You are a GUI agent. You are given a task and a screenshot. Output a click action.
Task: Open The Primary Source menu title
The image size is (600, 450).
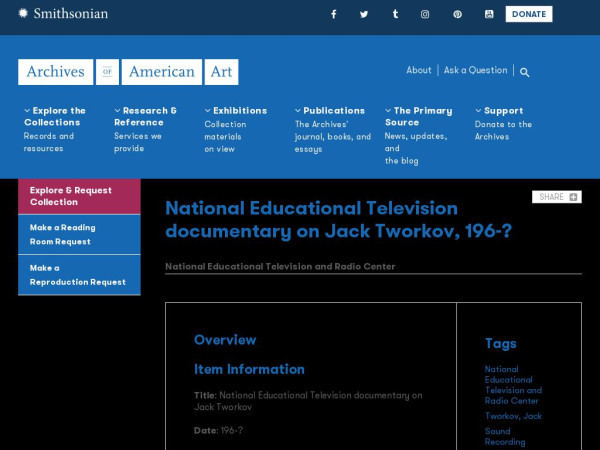pos(419,116)
